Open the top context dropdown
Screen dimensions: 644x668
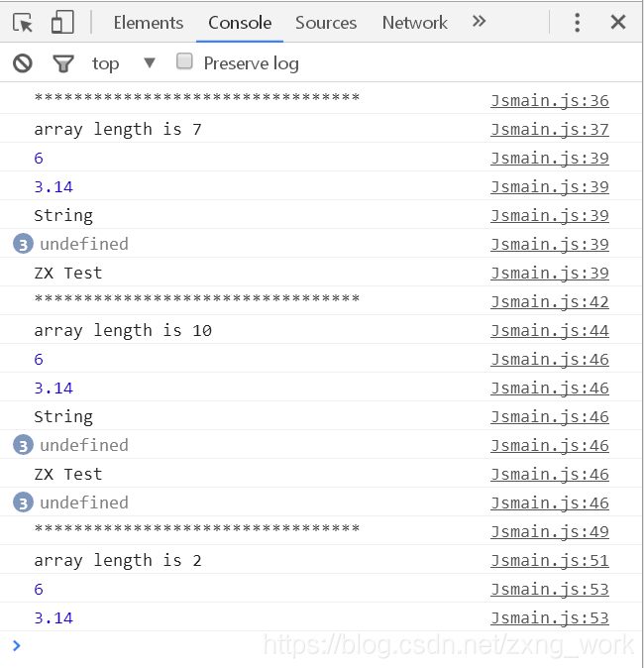coord(124,63)
